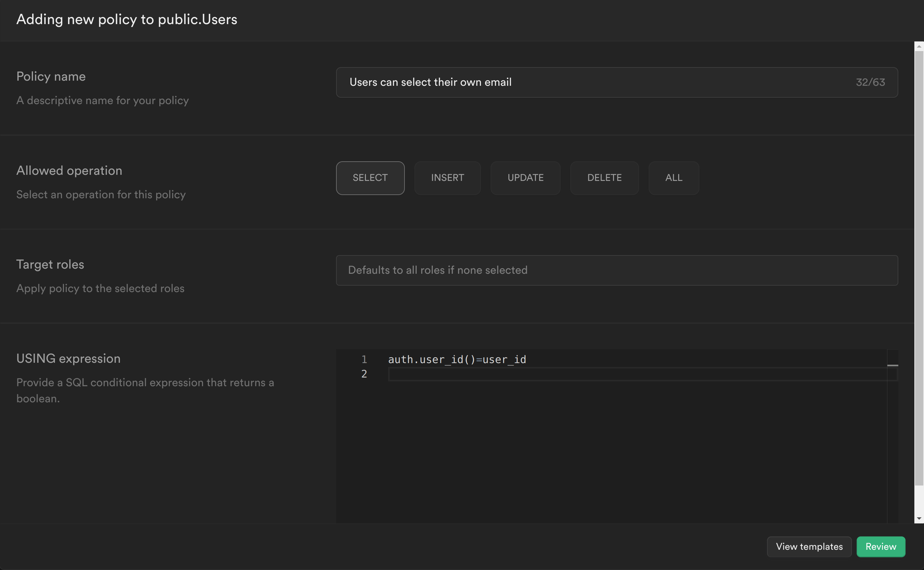Click line number 1 in the editor gutter
Screen dimensions: 924x570
click(x=364, y=360)
